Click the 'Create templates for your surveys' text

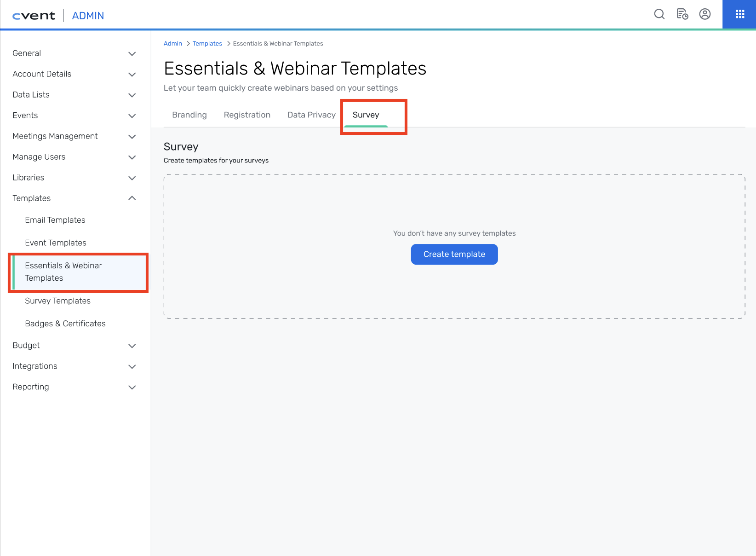[x=216, y=161]
